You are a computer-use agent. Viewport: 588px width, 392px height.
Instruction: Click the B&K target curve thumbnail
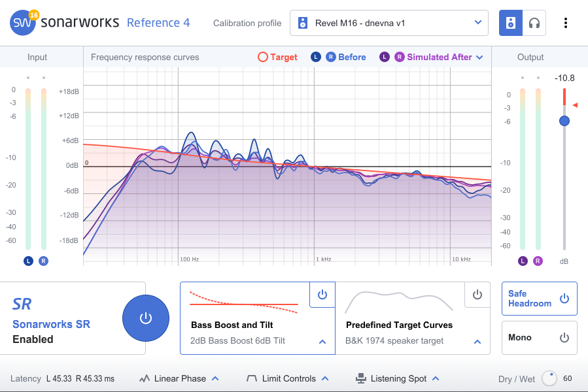(x=399, y=302)
